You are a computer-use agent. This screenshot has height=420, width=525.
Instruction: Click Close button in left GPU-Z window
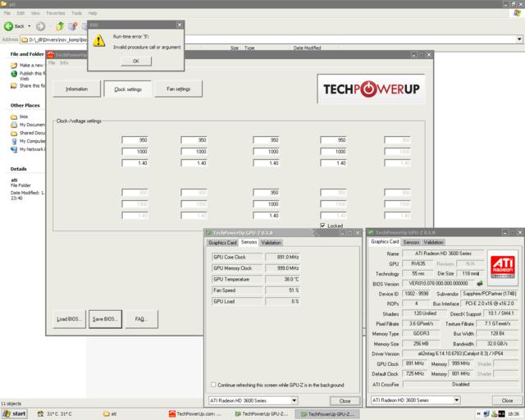(x=345, y=400)
